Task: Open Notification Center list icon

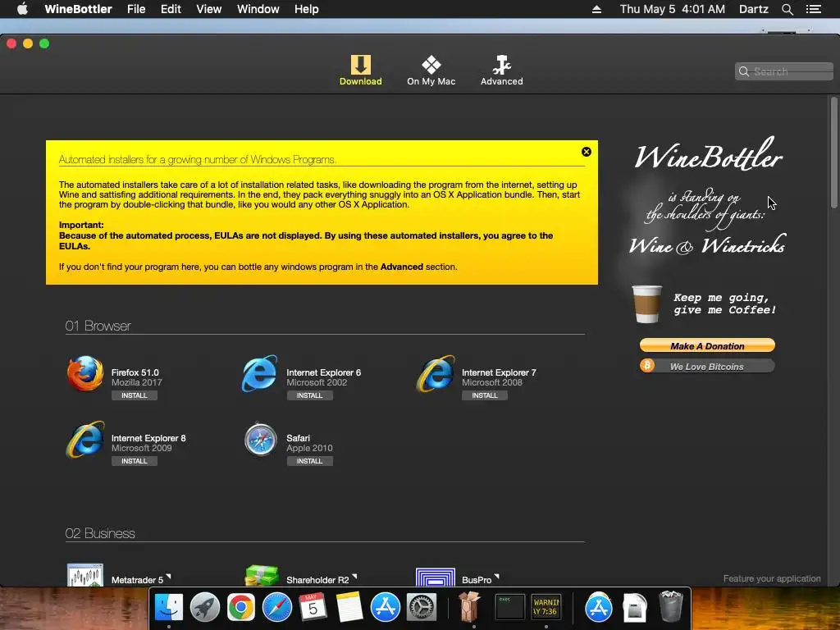Action: click(814, 9)
